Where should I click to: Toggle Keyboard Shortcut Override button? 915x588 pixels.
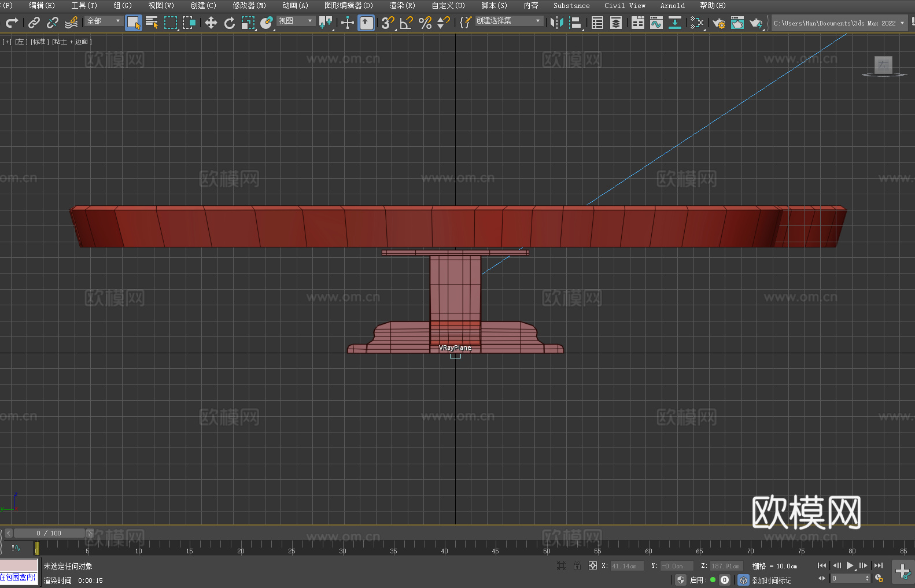pyautogui.click(x=366, y=23)
